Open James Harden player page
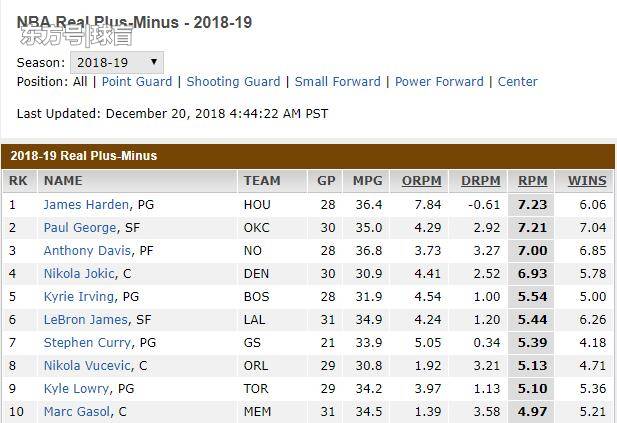 click(86, 205)
